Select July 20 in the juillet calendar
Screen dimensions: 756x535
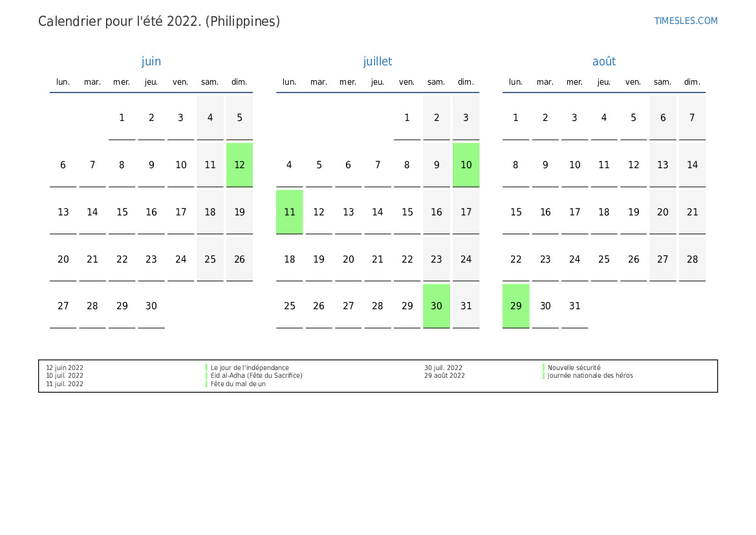pyautogui.click(x=348, y=259)
